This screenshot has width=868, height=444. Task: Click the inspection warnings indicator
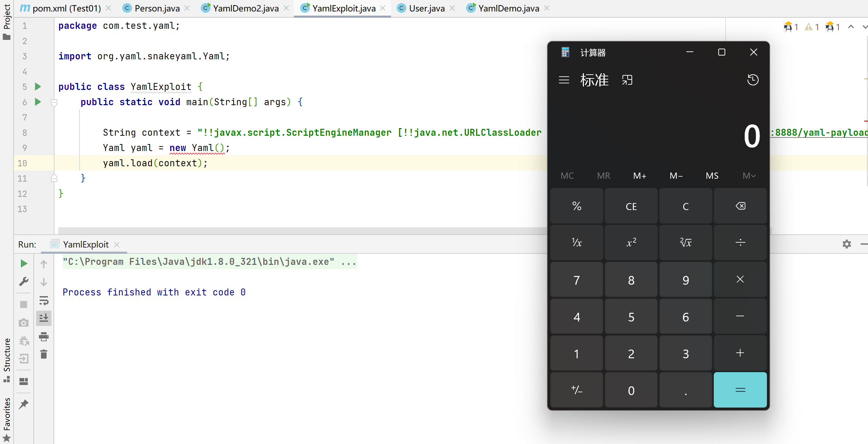click(811, 27)
